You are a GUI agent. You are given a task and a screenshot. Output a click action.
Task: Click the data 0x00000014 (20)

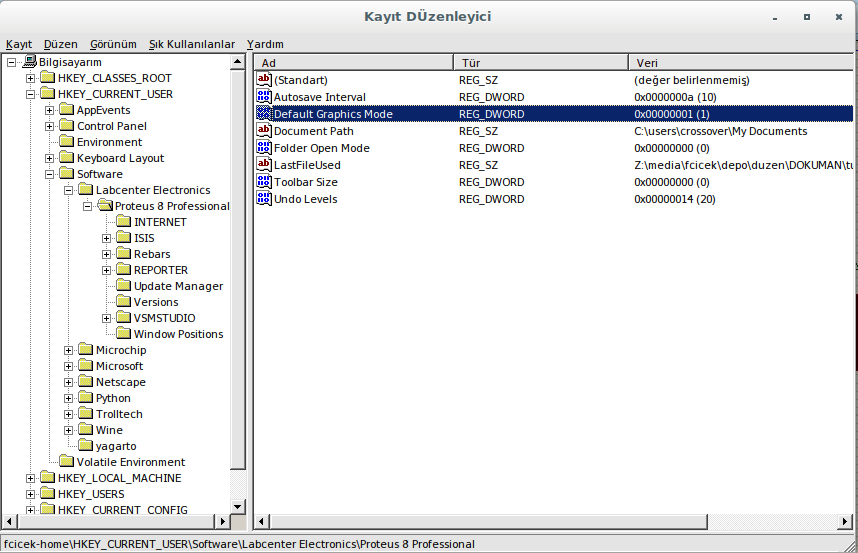(x=675, y=199)
